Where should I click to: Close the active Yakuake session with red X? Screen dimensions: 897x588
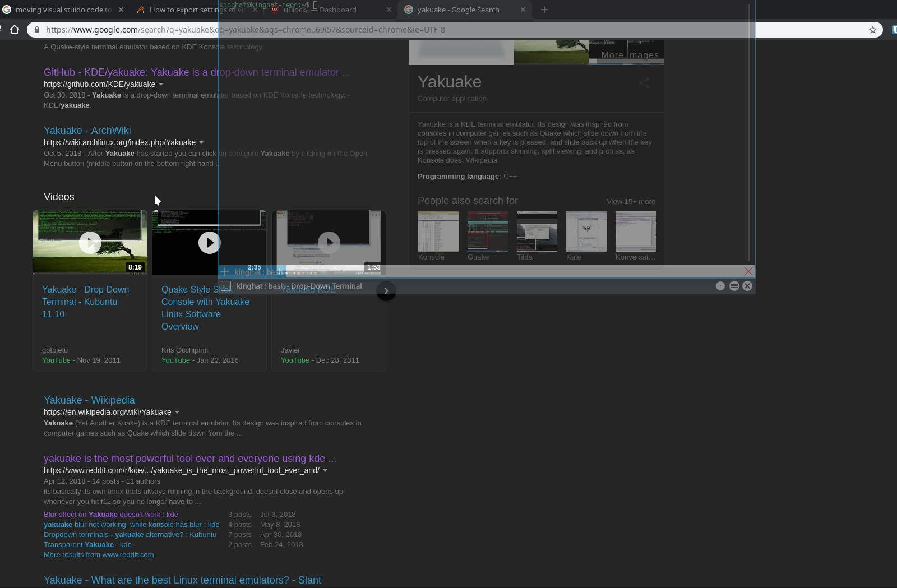[x=748, y=271]
